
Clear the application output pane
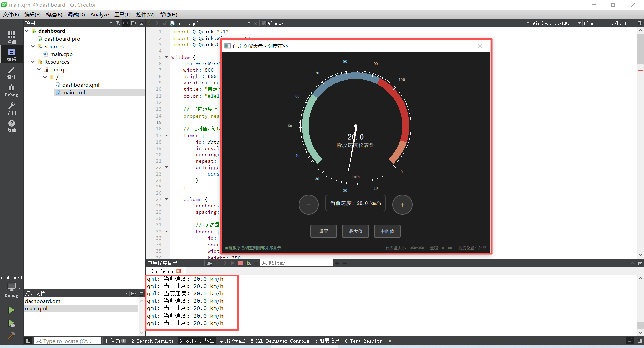coord(210,263)
